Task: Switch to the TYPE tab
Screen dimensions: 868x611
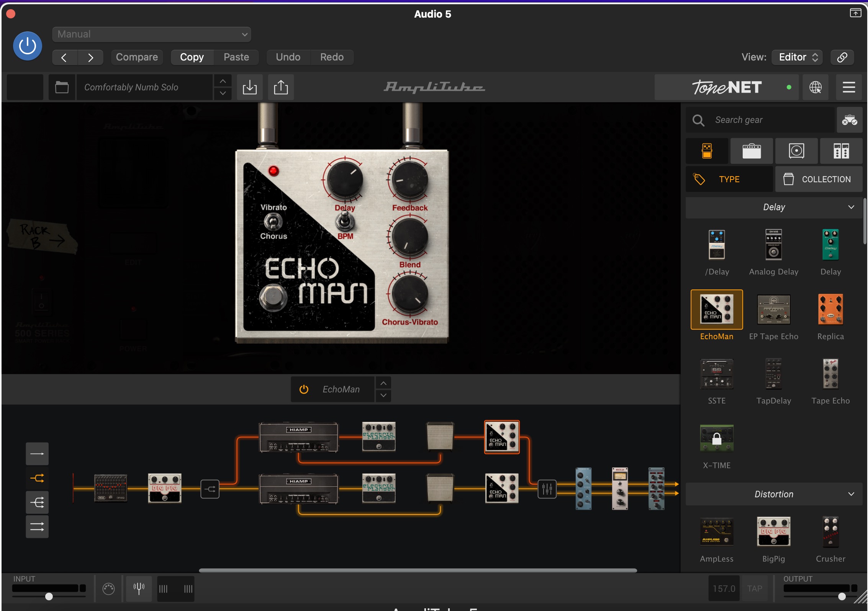Action: pyautogui.click(x=729, y=179)
